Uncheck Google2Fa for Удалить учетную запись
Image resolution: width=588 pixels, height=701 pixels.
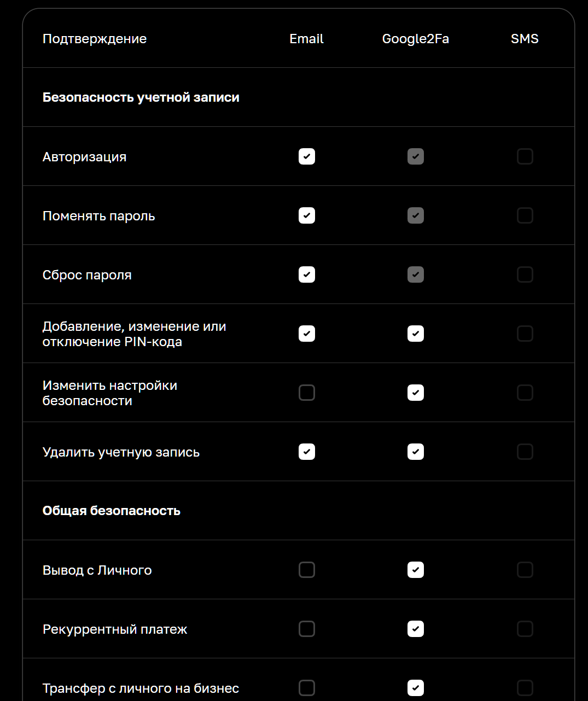pos(416,452)
